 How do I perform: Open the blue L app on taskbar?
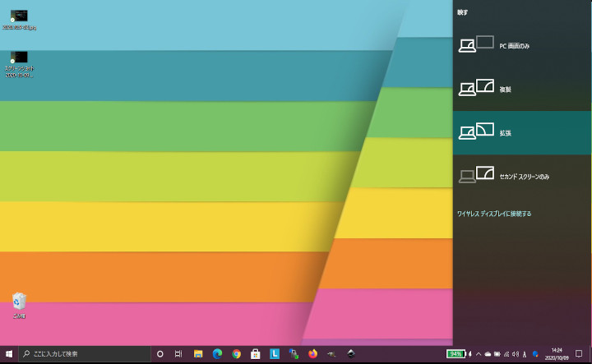275,354
